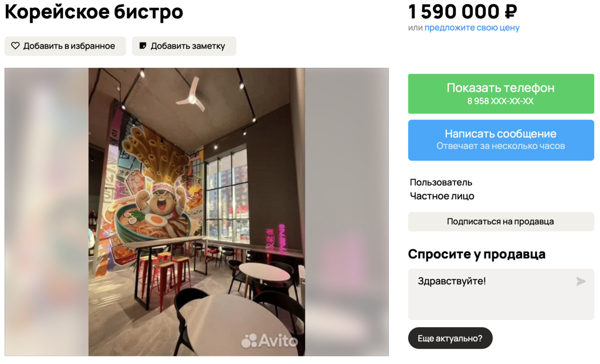
Task: Click предложите свою цену link
Action: pyautogui.click(x=472, y=28)
